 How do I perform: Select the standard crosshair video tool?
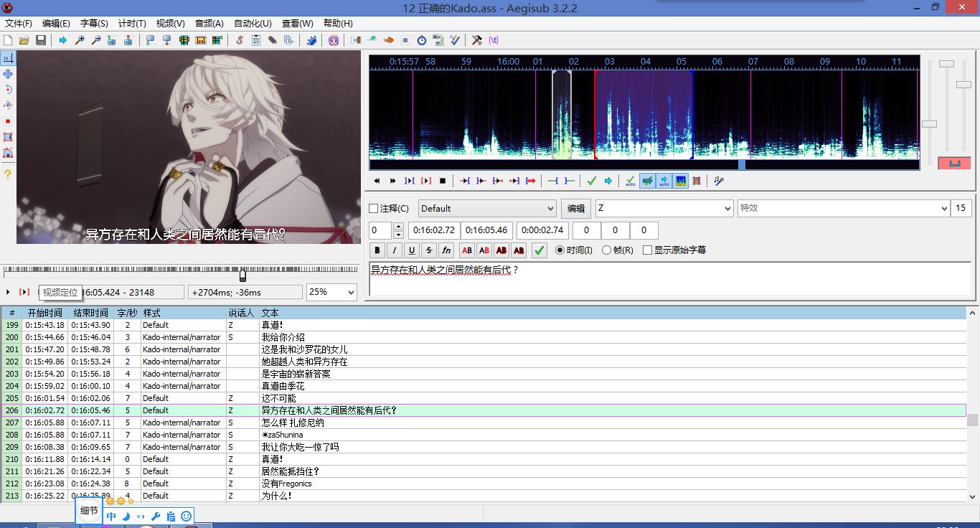click(8, 58)
